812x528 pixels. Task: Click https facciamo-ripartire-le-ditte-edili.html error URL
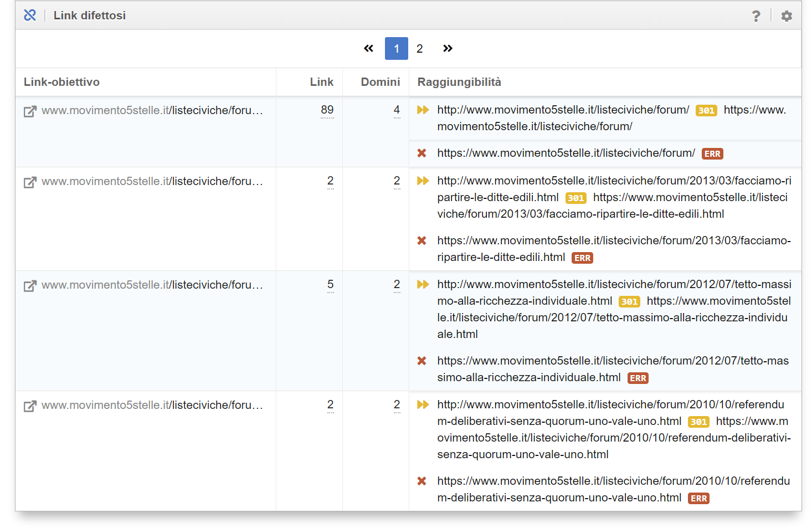tap(614, 249)
